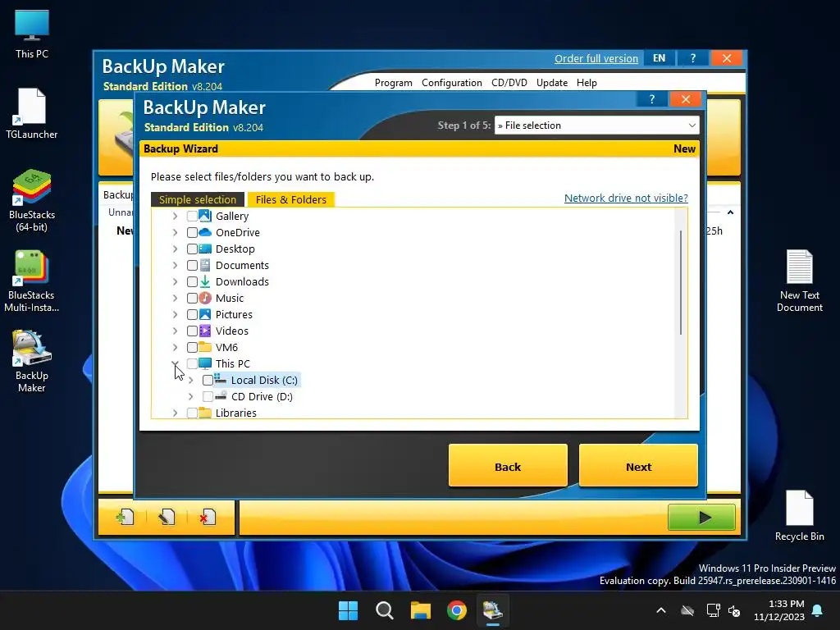Expand the Documents tree node
The image size is (840, 630).
(176, 265)
